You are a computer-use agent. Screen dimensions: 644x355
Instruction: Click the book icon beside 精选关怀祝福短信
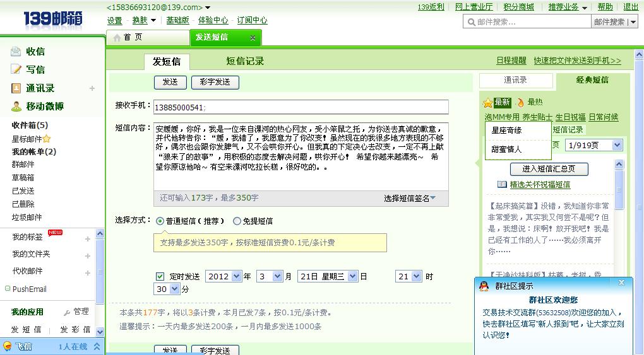pyautogui.click(x=502, y=184)
